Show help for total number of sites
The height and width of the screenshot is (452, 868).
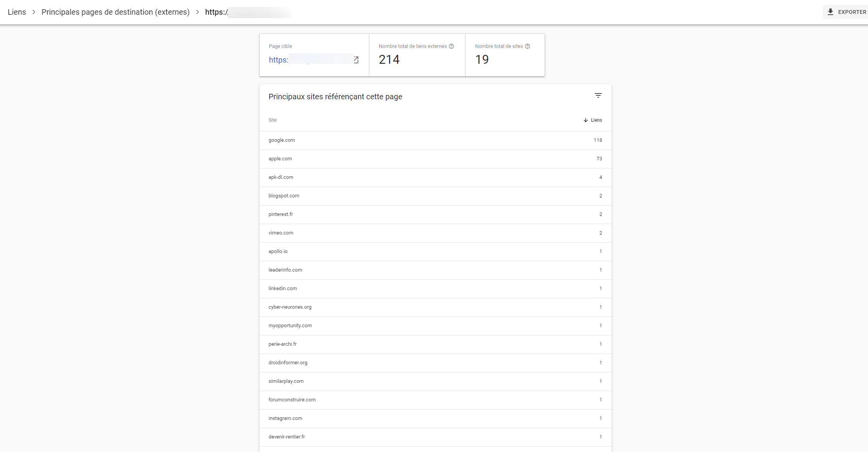[x=527, y=46]
